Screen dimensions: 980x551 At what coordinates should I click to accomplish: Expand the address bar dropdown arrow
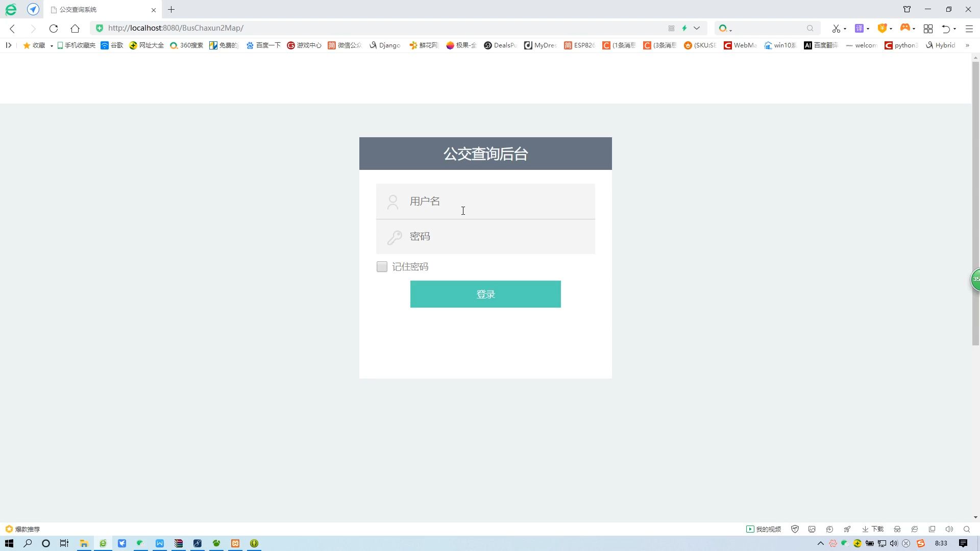pos(697,28)
